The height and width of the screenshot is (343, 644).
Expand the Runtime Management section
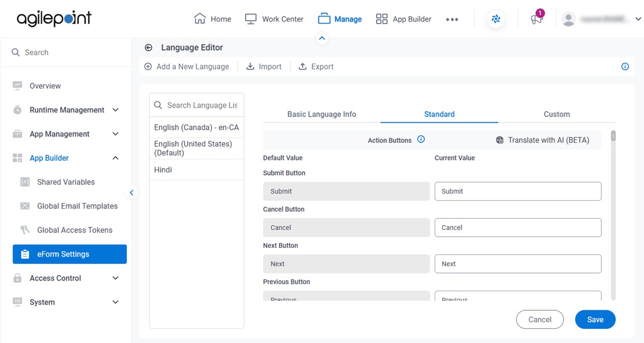click(115, 110)
